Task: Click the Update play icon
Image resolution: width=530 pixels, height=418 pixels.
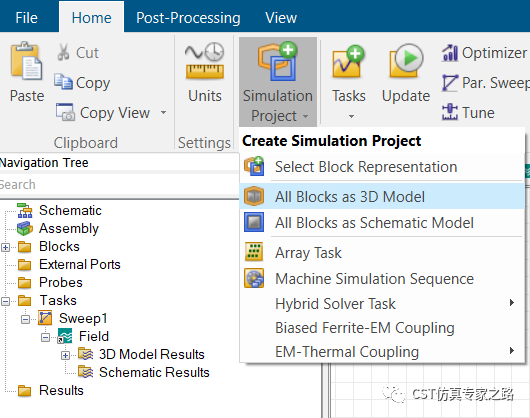Action: click(406, 61)
